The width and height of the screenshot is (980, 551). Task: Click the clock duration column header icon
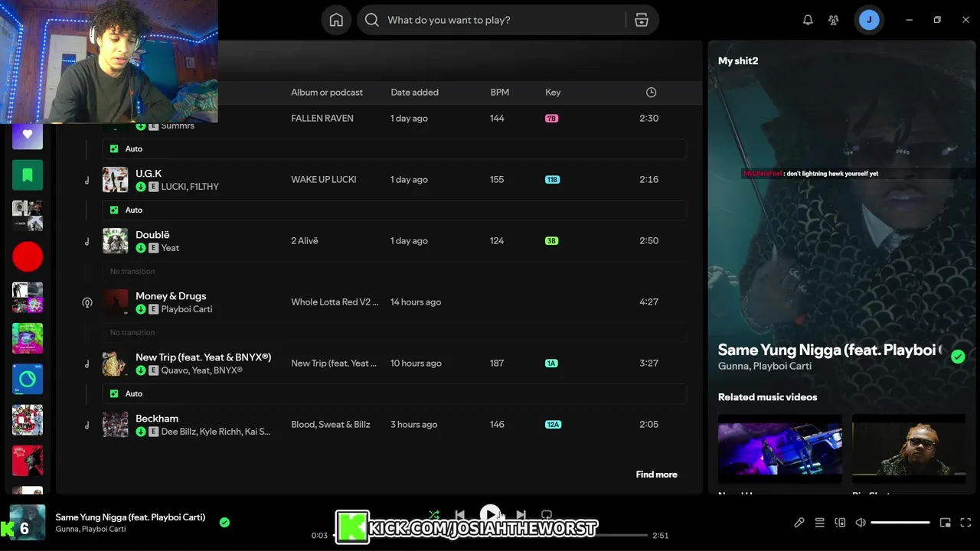651,92
